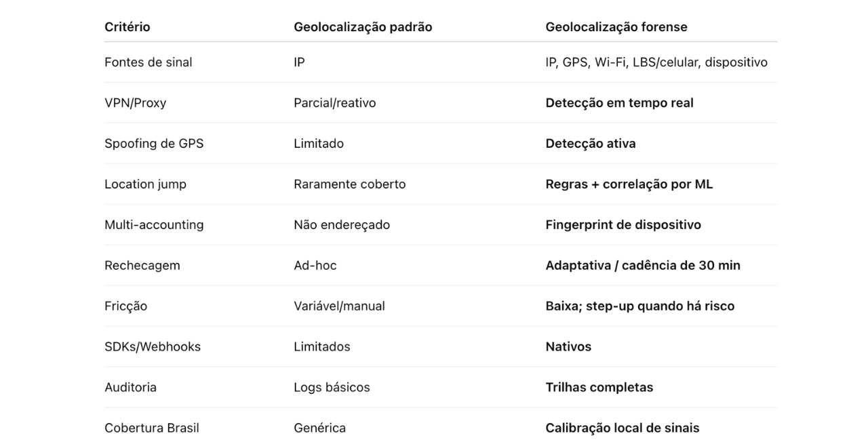Click the "Critério" column header
The image size is (868, 444).
(127, 27)
